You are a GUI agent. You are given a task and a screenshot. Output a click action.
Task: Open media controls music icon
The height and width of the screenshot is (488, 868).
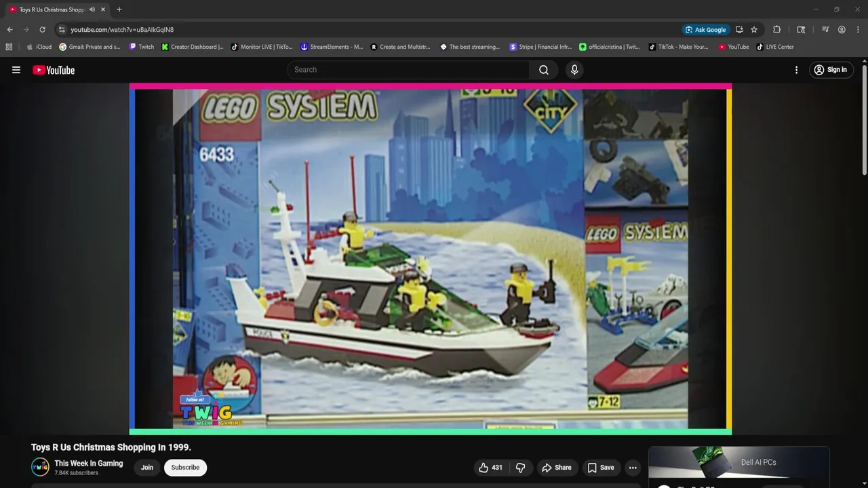coord(825,30)
